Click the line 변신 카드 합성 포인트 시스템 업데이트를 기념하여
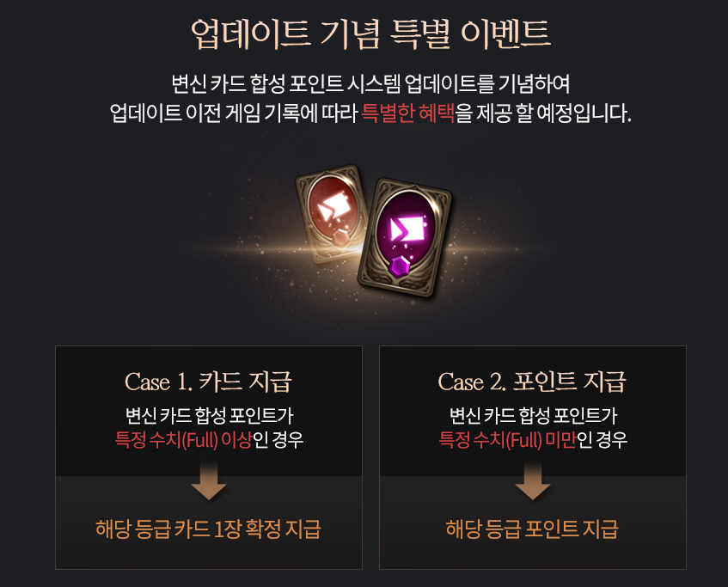The width and height of the screenshot is (728, 587). (370, 84)
